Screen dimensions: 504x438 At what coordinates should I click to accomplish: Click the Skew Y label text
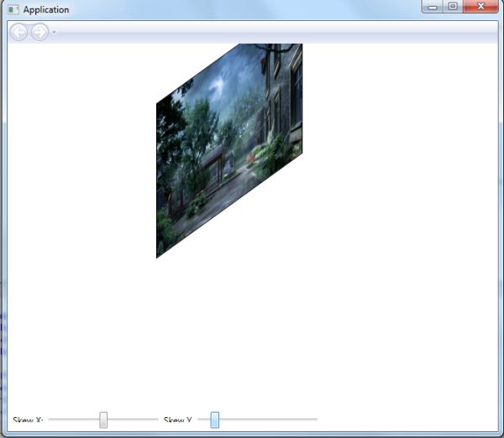point(178,420)
